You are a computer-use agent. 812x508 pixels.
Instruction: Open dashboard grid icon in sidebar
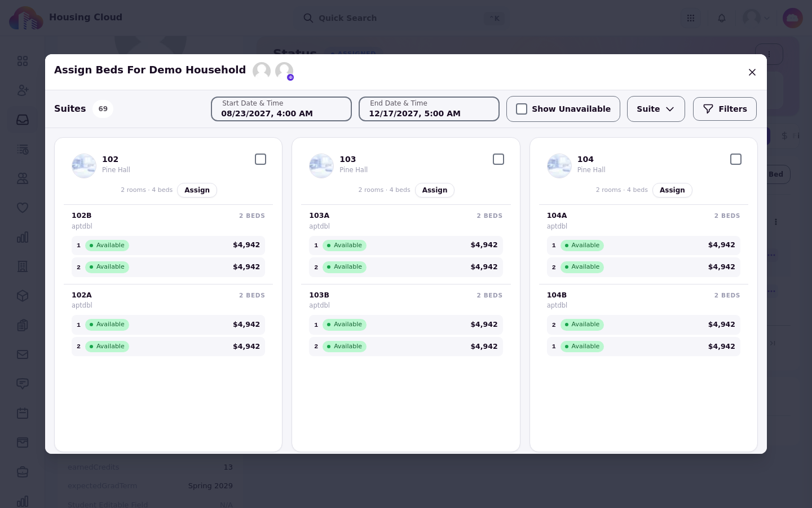[23, 61]
